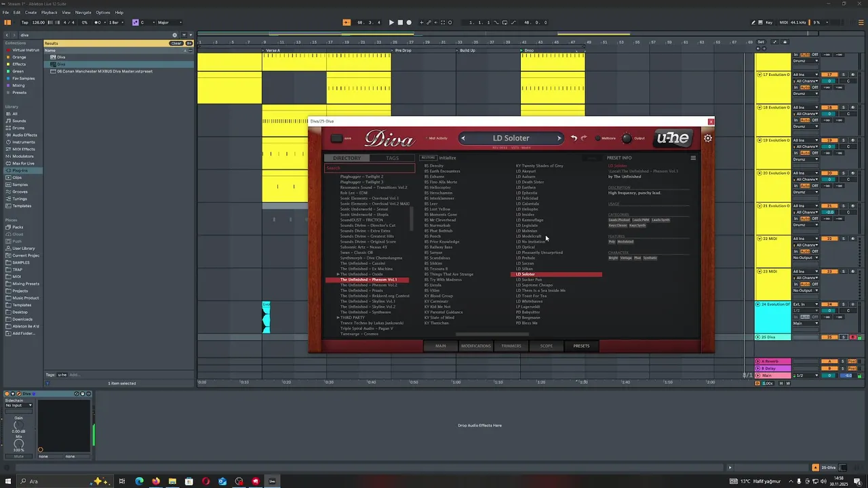Image resolution: width=868 pixels, height=488 pixels.
Task: Close the Diva plugin window
Action: coord(711,121)
